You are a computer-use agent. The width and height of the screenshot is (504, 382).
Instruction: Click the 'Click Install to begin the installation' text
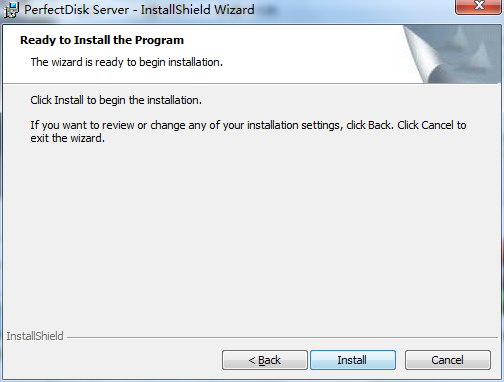(116, 100)
